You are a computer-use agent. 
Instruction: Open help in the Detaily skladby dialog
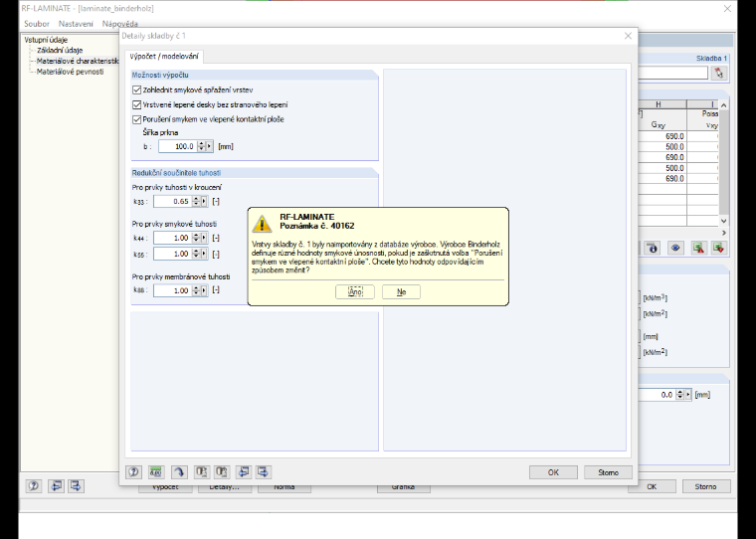pyautogui.click(x=133, y=472)
